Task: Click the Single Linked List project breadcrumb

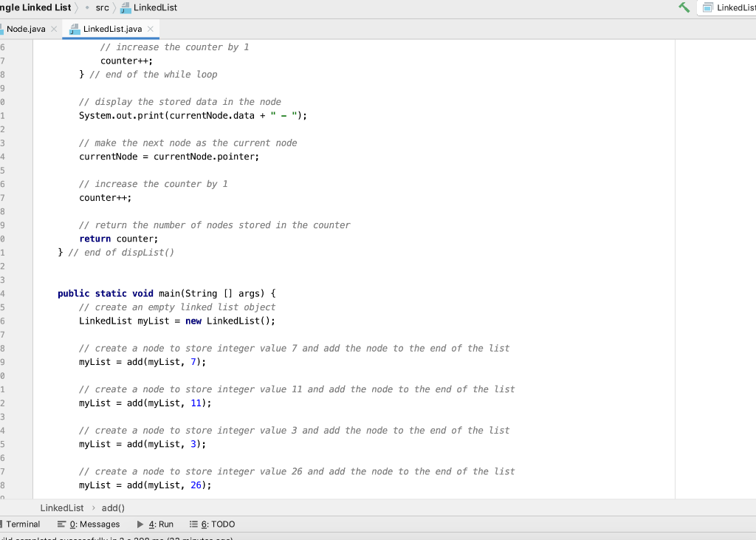Action: [35, 7]
